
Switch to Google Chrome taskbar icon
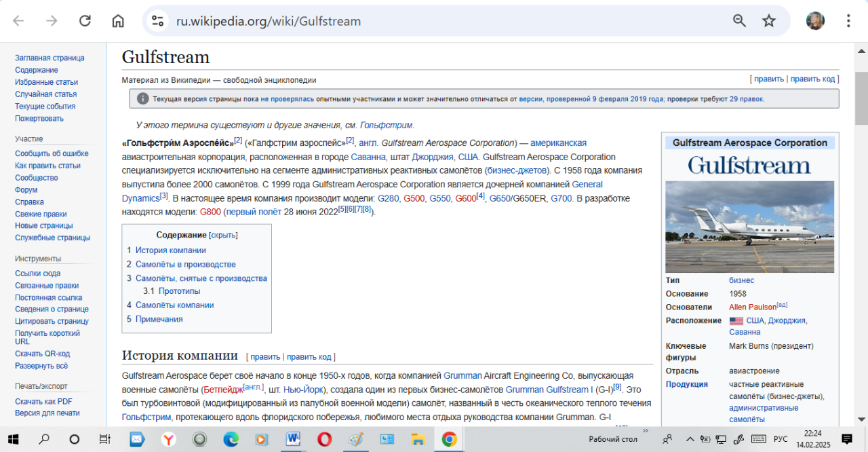[x=449, y=439]
